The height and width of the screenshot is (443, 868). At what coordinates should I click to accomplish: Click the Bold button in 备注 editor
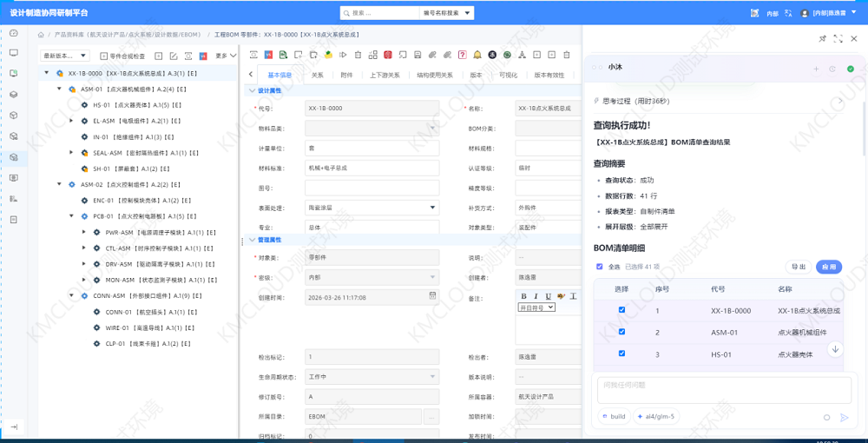point(523,296)
